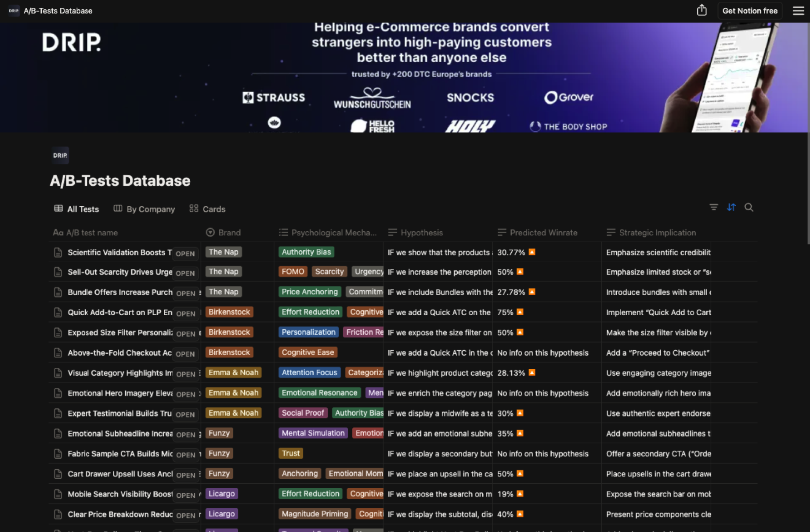Viewport: 810px width, 532px height.
Task: Open the Brand column header menu
Action: pos(229,233)
